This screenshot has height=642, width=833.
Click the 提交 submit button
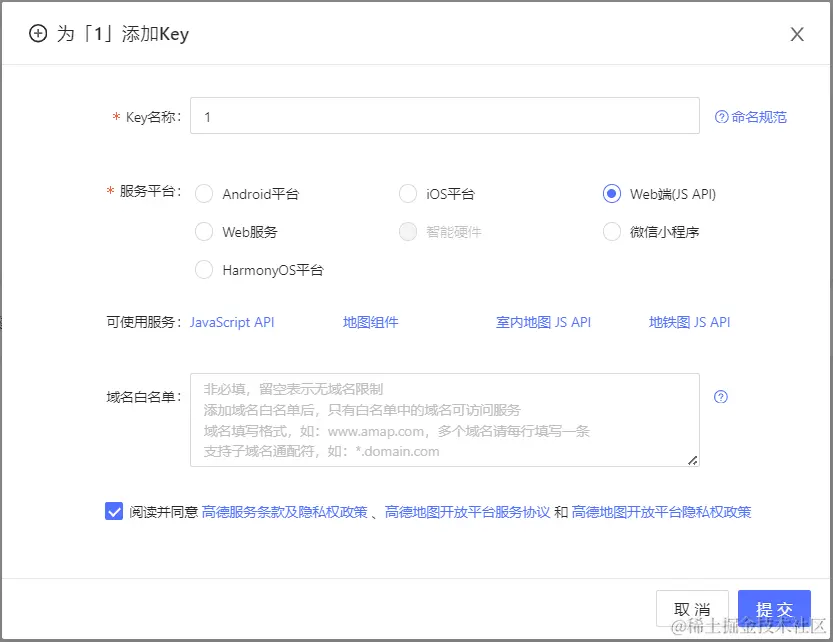click(775, 609)
